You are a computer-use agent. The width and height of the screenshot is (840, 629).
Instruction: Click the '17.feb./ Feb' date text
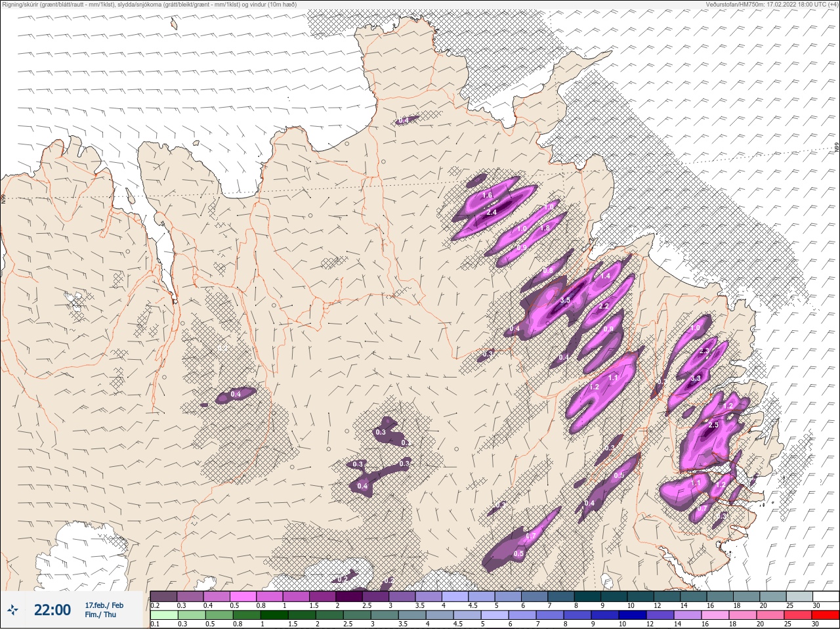(x=104, y=605)
